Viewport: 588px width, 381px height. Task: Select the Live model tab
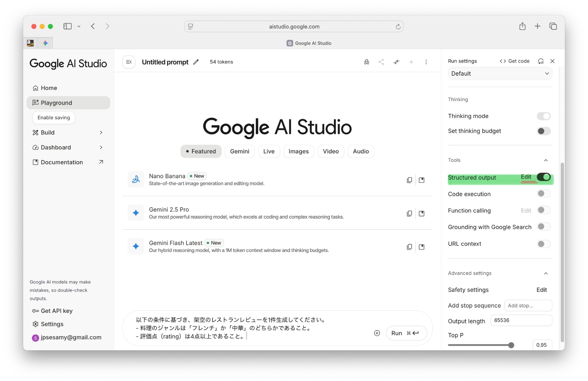[269, 151]
